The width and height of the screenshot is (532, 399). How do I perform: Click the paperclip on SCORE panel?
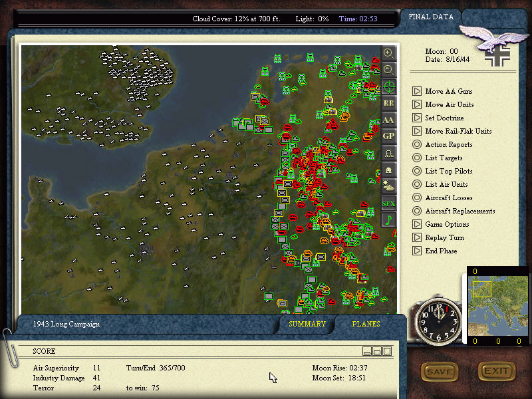(9, 348)
